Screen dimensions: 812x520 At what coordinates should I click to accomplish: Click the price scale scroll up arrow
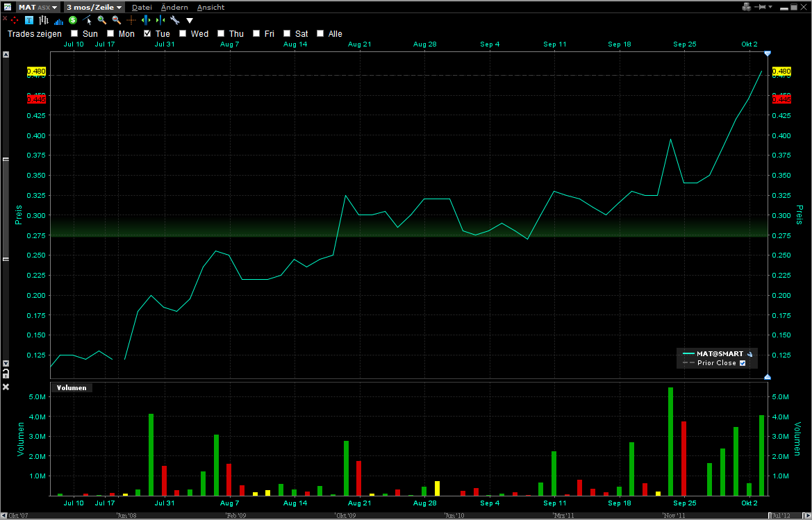[x=6, y=54]
